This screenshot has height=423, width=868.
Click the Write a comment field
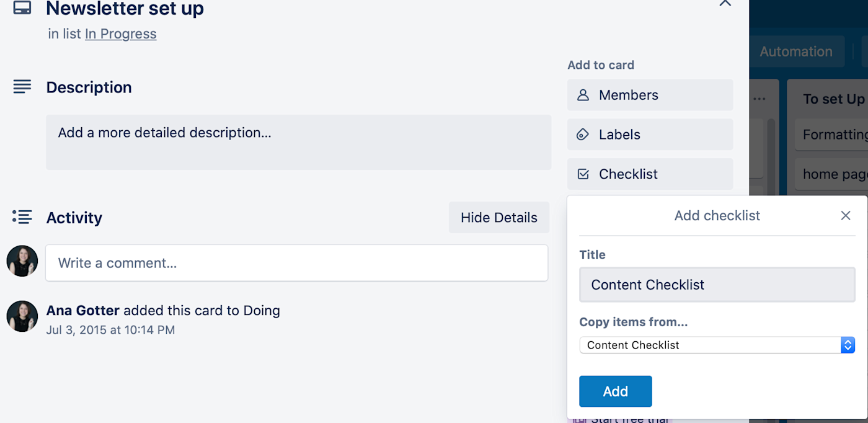pyautogui.click(x=296, y=263)
